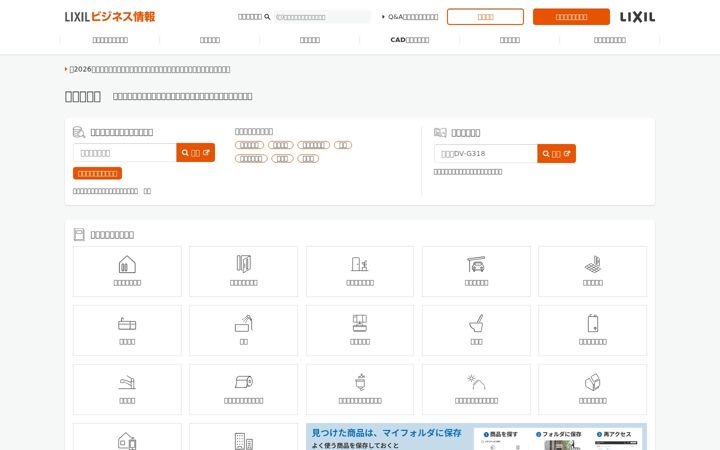This screenshot has height=450, width=720.
Task: Open the toilet paper holder category
Action: tap(243, 389)
